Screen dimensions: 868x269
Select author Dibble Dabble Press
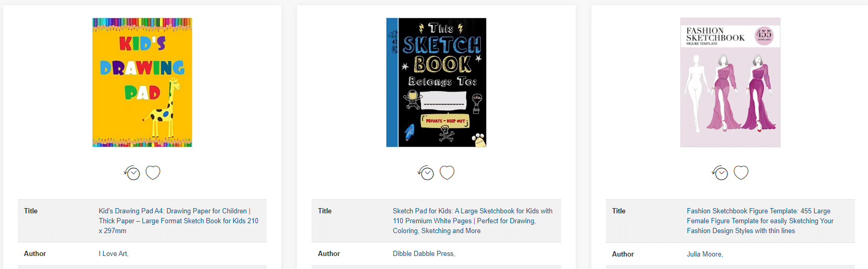pos(424,253)
